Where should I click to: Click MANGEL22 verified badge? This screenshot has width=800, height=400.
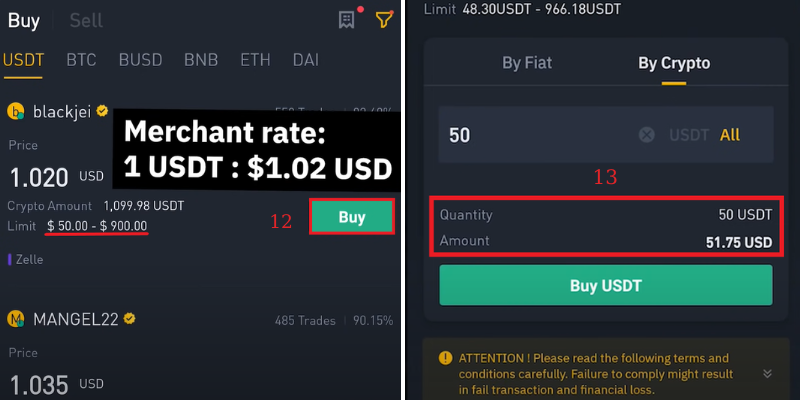pos(130,319)
